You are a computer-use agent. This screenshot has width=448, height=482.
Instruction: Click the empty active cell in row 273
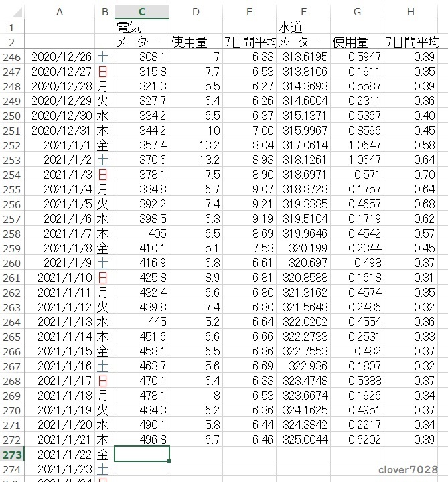click(x=141, y=454)
